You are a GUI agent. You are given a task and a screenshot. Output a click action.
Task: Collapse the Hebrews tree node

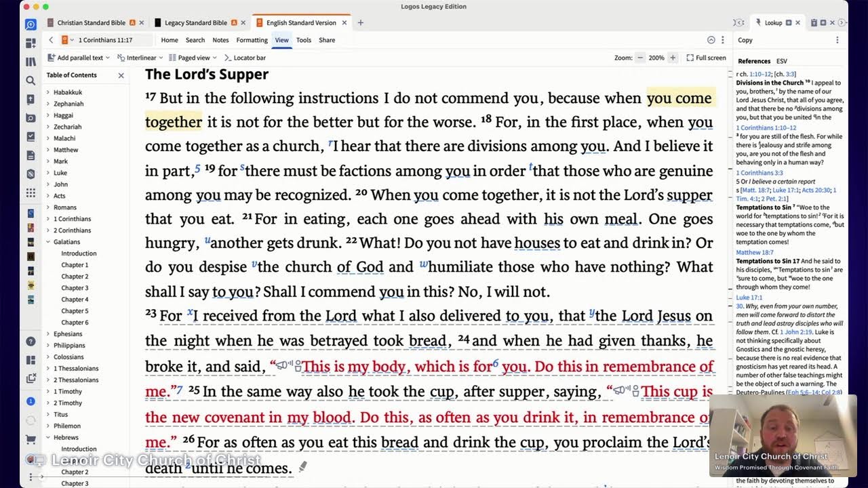[x=48, y=438]
